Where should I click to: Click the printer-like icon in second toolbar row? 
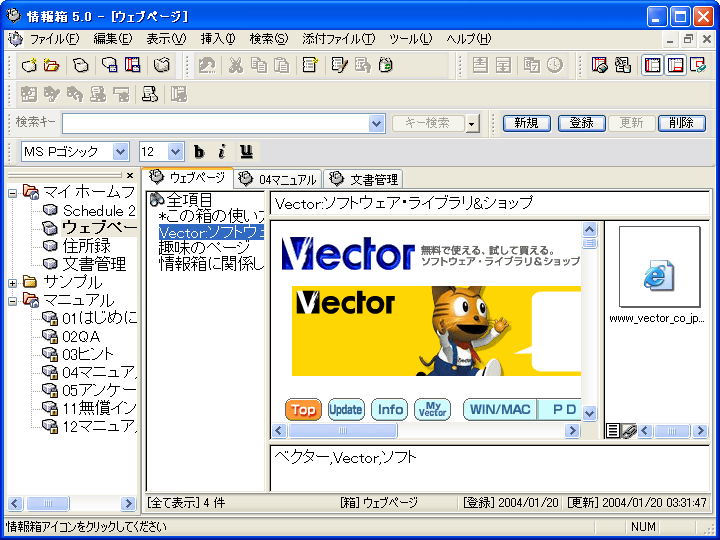[150, 95]
